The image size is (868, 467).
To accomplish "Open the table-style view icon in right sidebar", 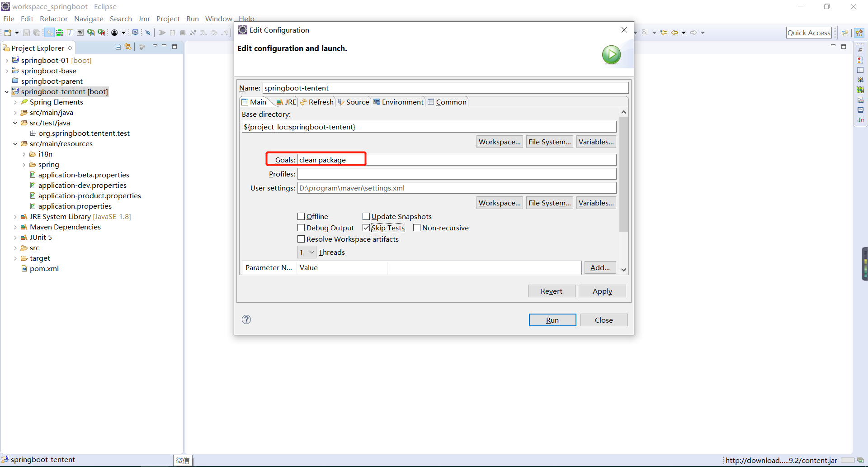I will (860, 70).
